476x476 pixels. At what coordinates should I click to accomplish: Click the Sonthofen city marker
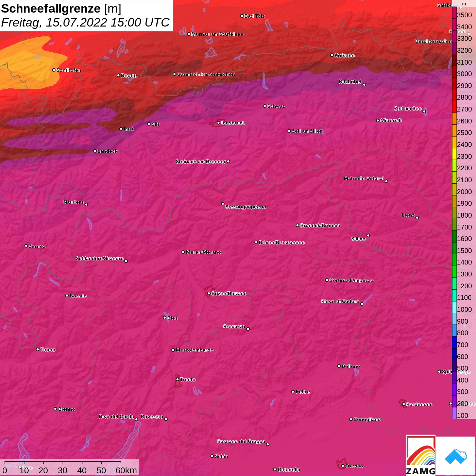point(54,70)
